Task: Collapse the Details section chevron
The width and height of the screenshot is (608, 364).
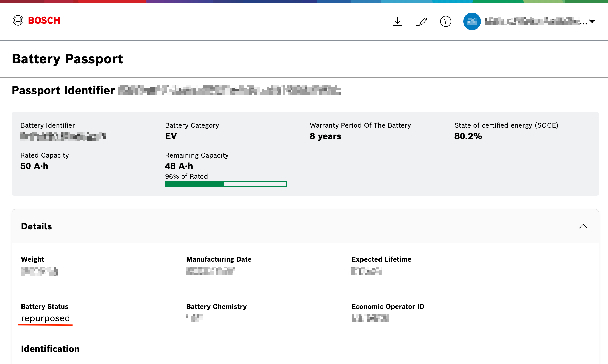Action: pyautogui.click(x=583, y=226)
